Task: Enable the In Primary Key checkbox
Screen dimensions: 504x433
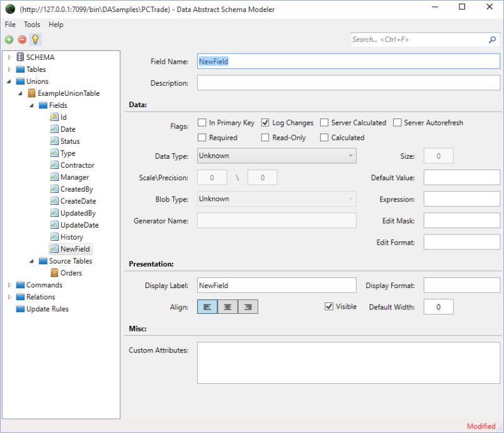Action: tap(202, 122)
